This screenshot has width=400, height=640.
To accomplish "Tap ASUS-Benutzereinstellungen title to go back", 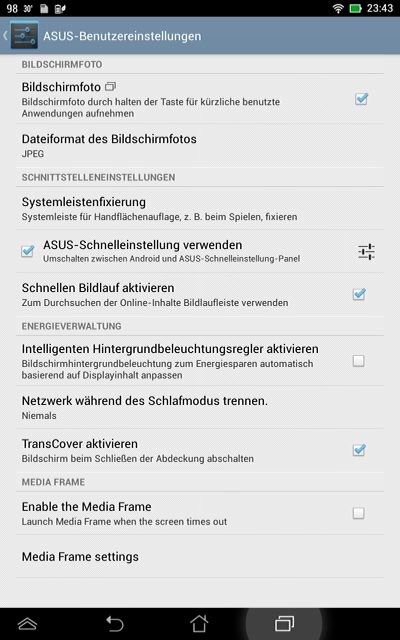I will click(x=122, y=36).
